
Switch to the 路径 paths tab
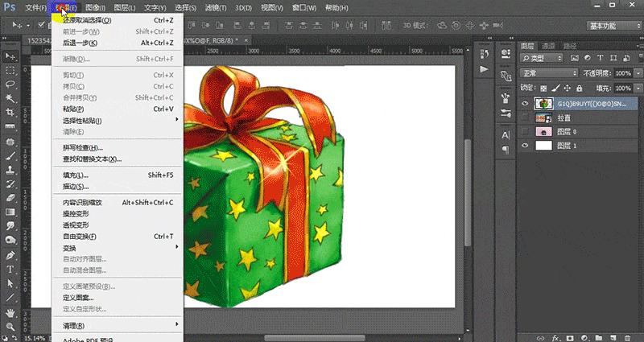(x=570, y=46)
